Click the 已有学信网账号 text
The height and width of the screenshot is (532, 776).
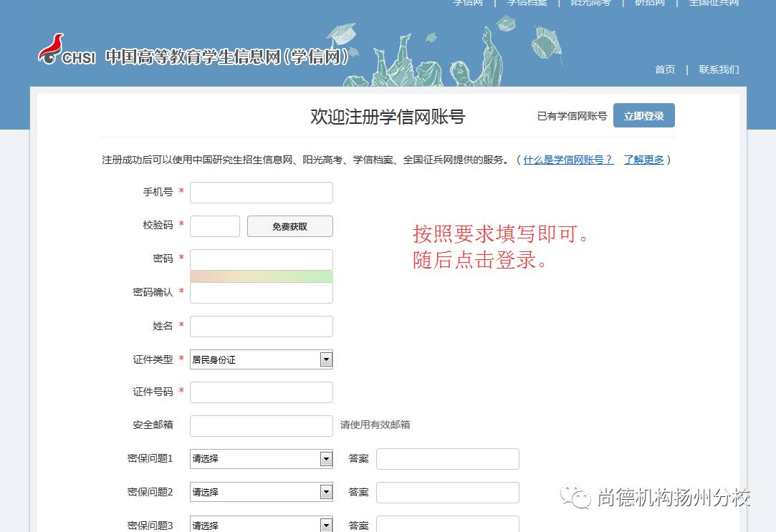coord(572,116)
